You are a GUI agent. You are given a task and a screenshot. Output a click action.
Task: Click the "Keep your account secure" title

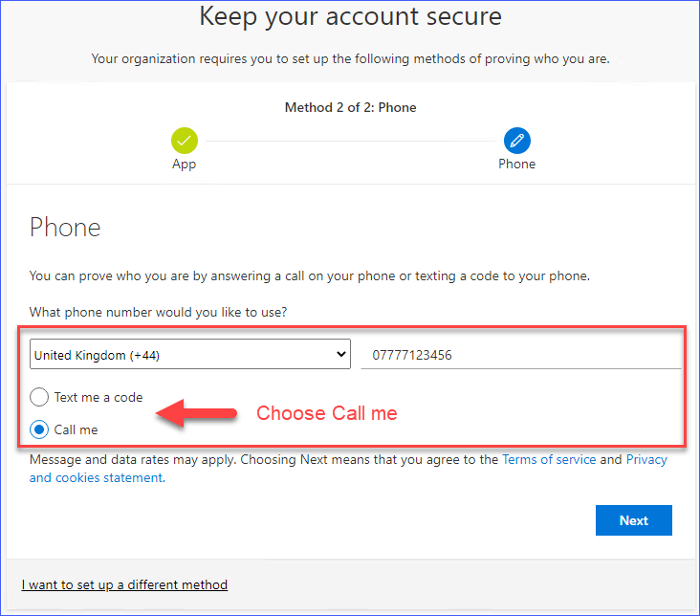tap(350, 16)
